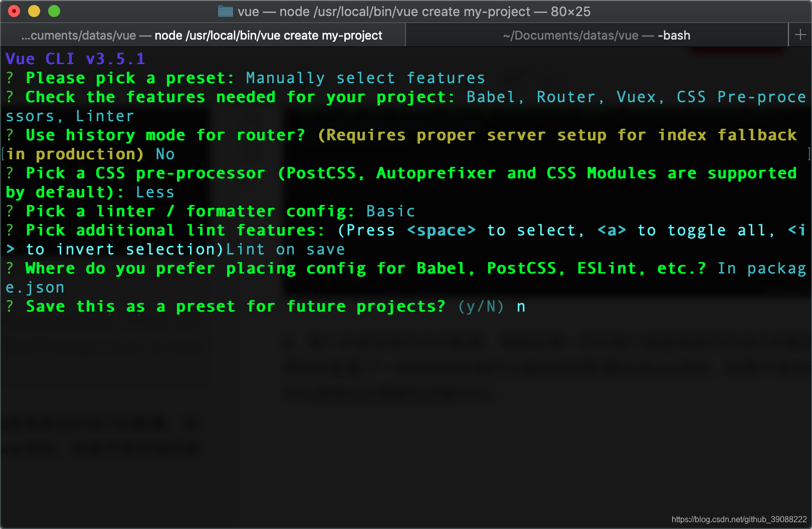Click the typed 'n' input character
The image size is (812, 529).
(521, 307)
